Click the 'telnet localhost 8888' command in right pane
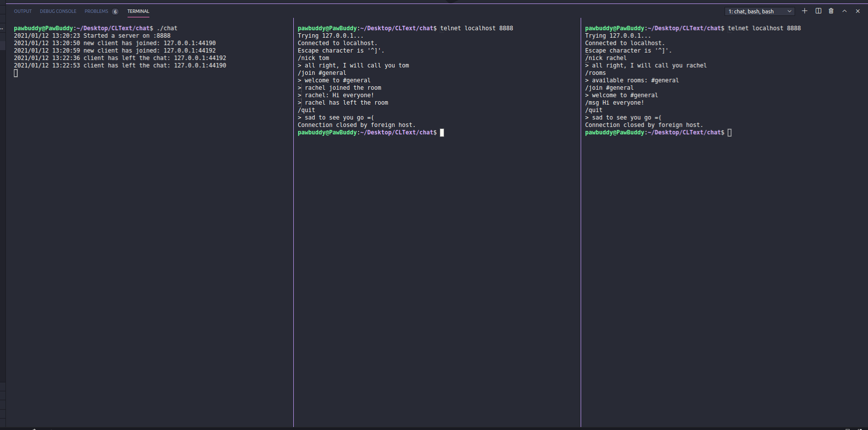This screenshot has width=868, height=430. click(764, 28)
